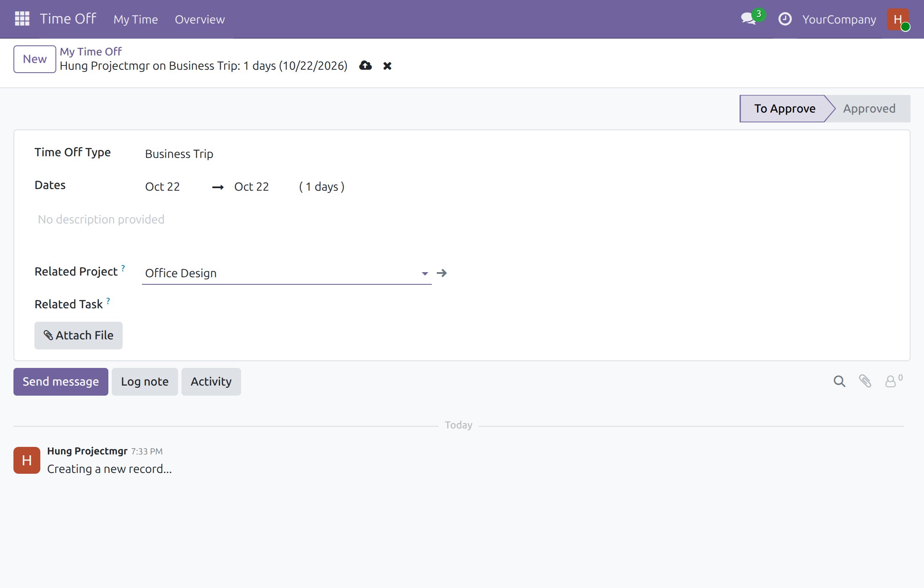Click Hung Projectmgr message avatar

[x=27, y=460]
